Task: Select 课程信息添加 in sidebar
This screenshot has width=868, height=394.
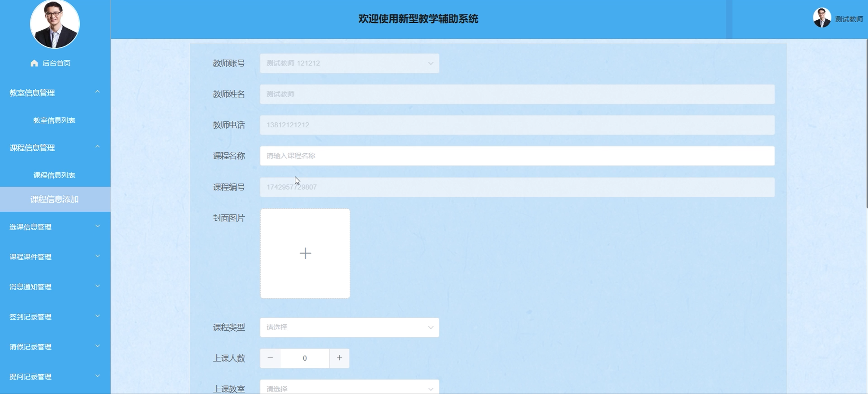Action: coord(55,199)
